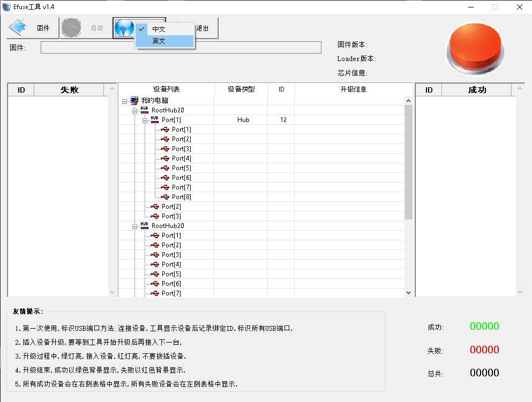The width and height of the screenshot is (532, 402).
Task: Click the down arrow of device list scrollbar
Action: (408, 292)
